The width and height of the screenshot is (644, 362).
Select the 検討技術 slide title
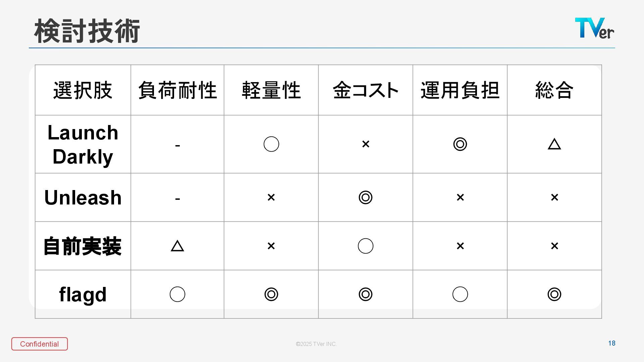(x=87, y=31)
